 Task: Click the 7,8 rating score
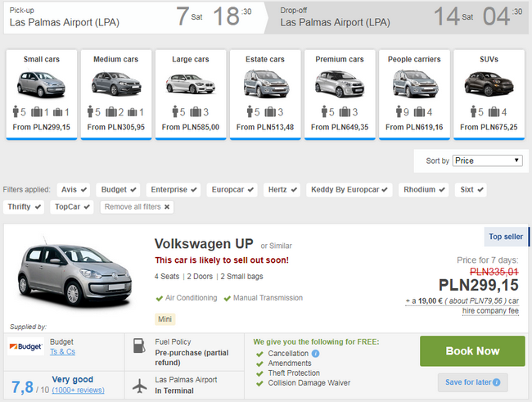[22, 387]
